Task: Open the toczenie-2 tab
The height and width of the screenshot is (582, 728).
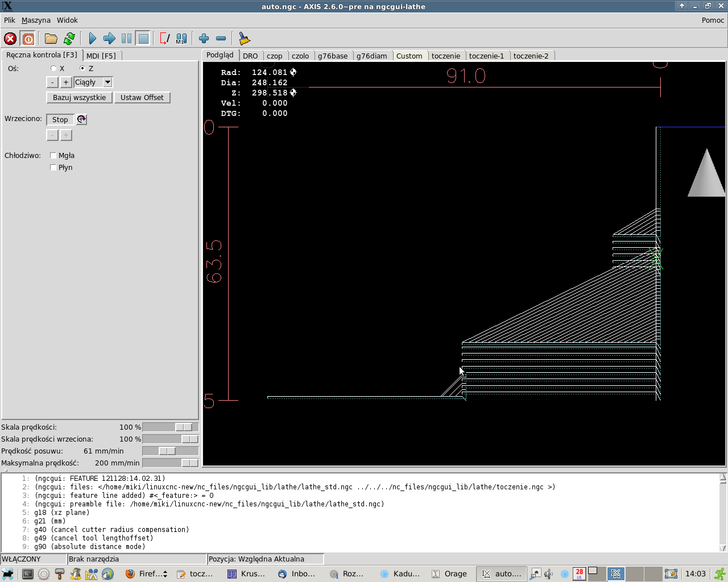Action: tap(531, 56)
